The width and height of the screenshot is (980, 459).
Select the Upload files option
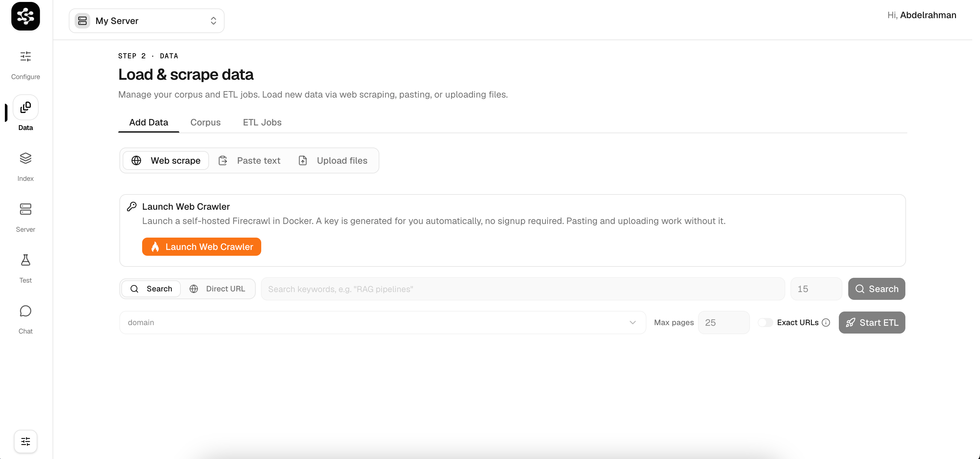333,161
